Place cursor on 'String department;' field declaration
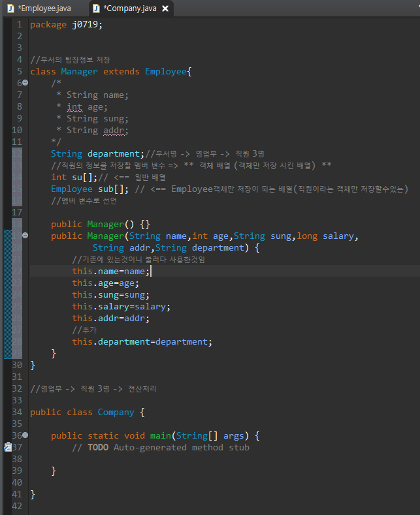Image resolution: width=420 pixels, height=515 pixels. tap(97, 153)
